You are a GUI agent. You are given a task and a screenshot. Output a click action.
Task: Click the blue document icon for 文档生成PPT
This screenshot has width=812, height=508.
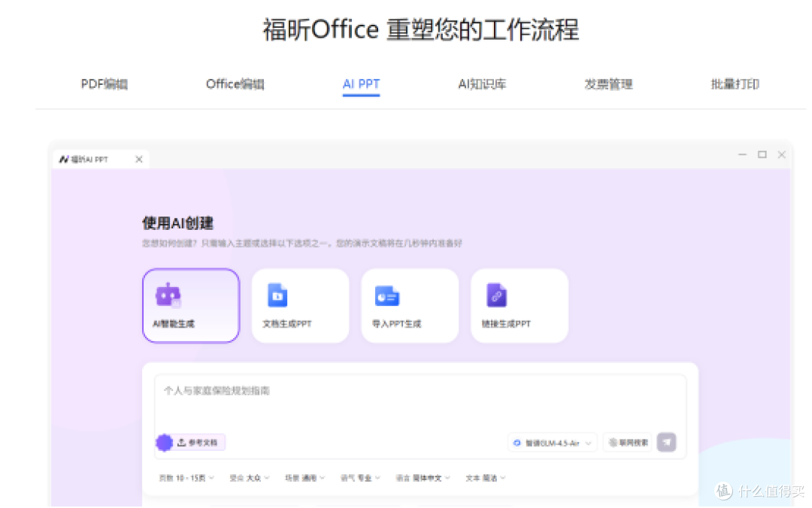point(277,295)
